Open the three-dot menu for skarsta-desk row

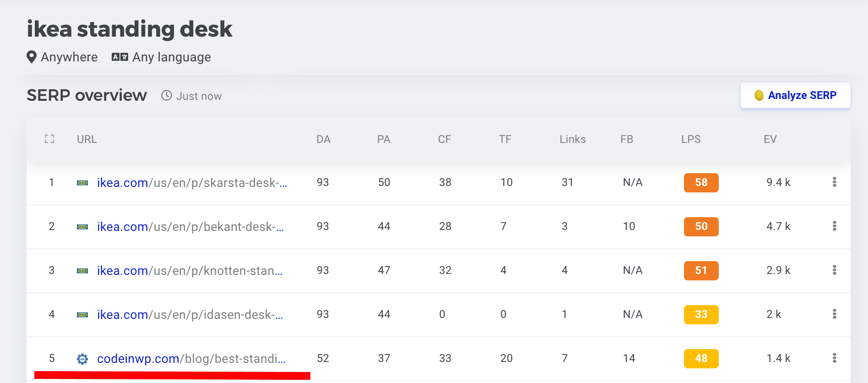835,182
